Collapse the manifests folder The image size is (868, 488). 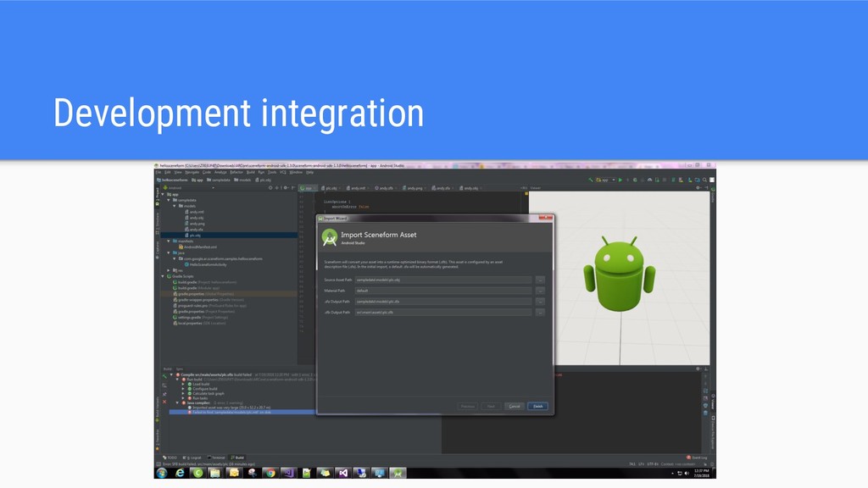click(169, 241)
